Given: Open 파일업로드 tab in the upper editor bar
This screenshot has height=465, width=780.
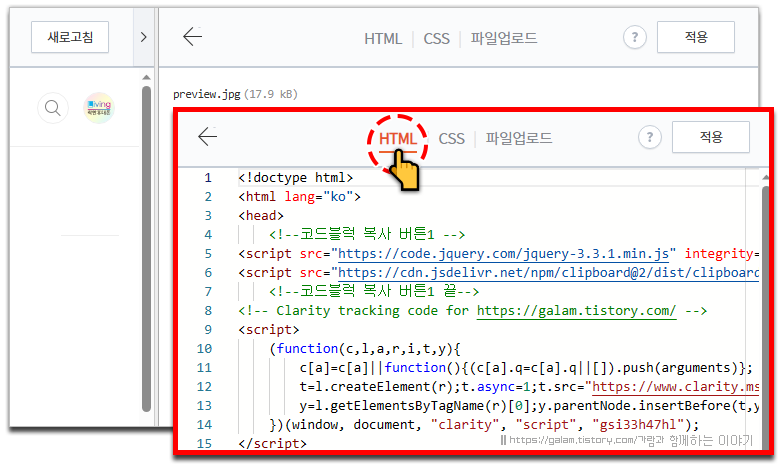Looking at the screenshot, I should pos(504,38).
